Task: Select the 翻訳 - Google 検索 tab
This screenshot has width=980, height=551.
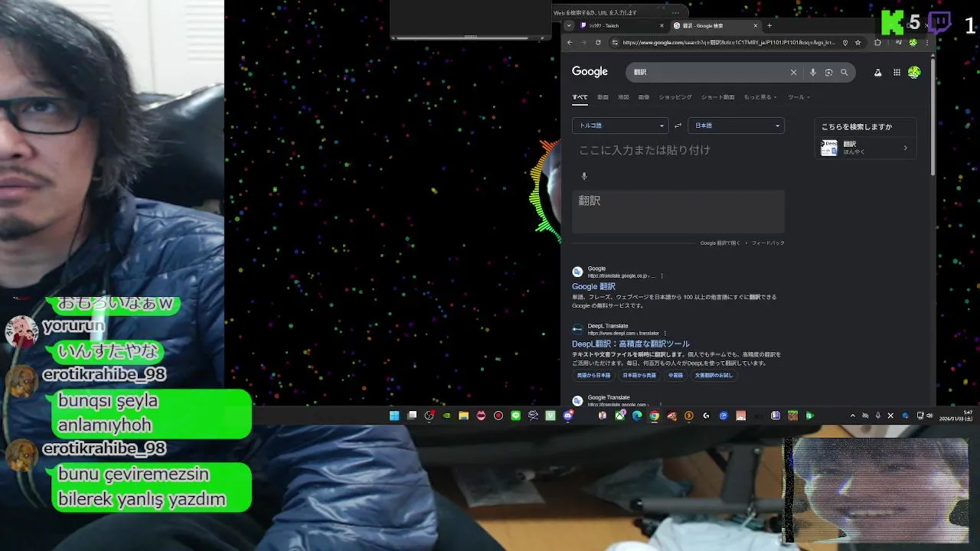Action: coord(716,25)
